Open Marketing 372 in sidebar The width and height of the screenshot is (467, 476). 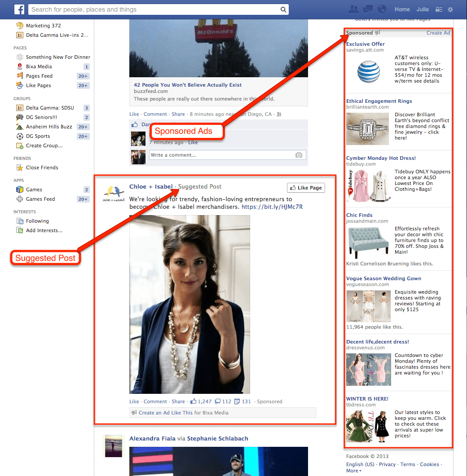point(44,26)
